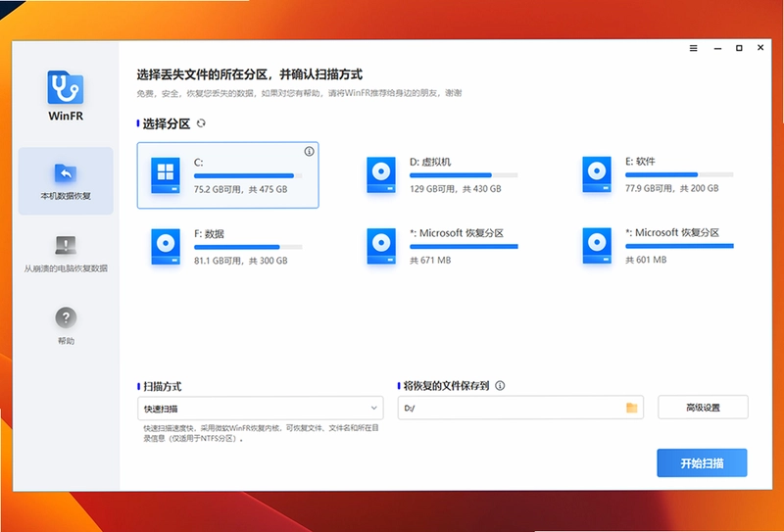Click the text 77.9 GB可用，共 200 GB

point(672,188)
